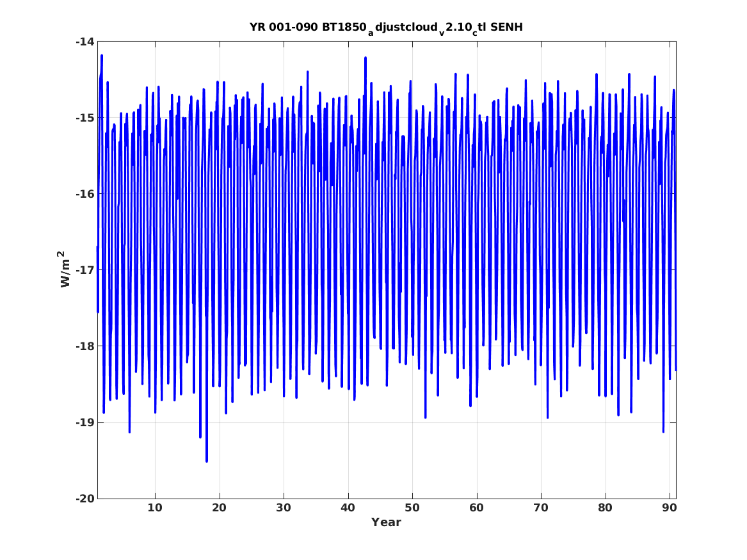Click the 90 tick label on x-axis

tap(670, 508)
